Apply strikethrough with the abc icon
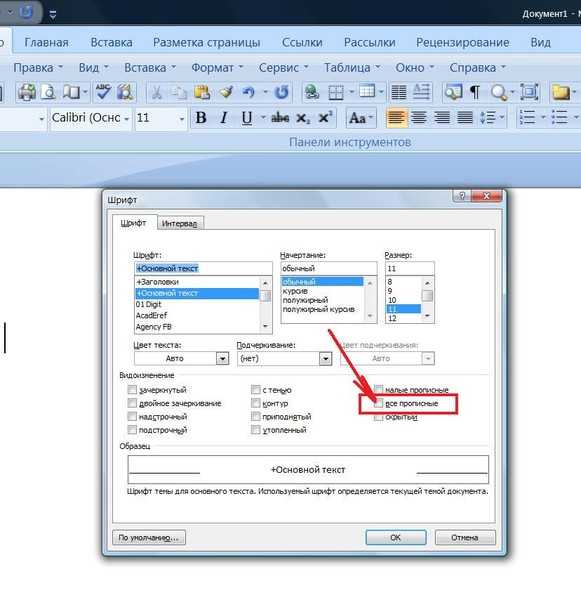The height and width of the screenshot is (600, 581). point(280,118)
